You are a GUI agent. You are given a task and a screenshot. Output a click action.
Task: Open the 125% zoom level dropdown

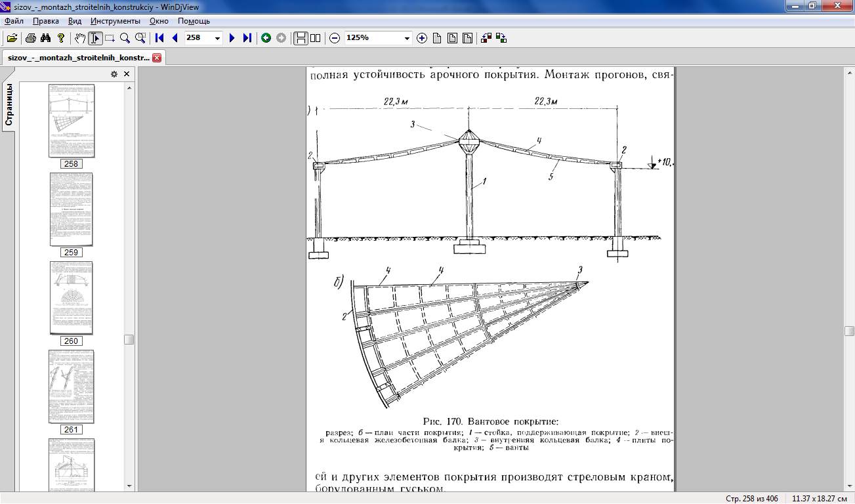tap(408, 38)
